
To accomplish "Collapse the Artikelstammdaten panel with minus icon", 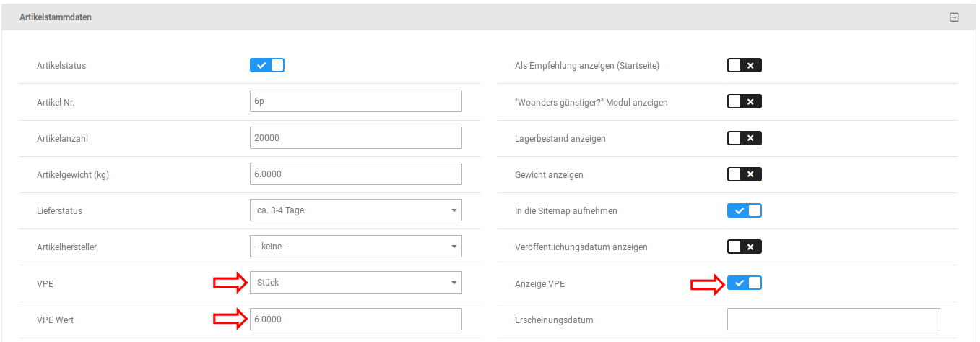I will (x=954, y=17).
